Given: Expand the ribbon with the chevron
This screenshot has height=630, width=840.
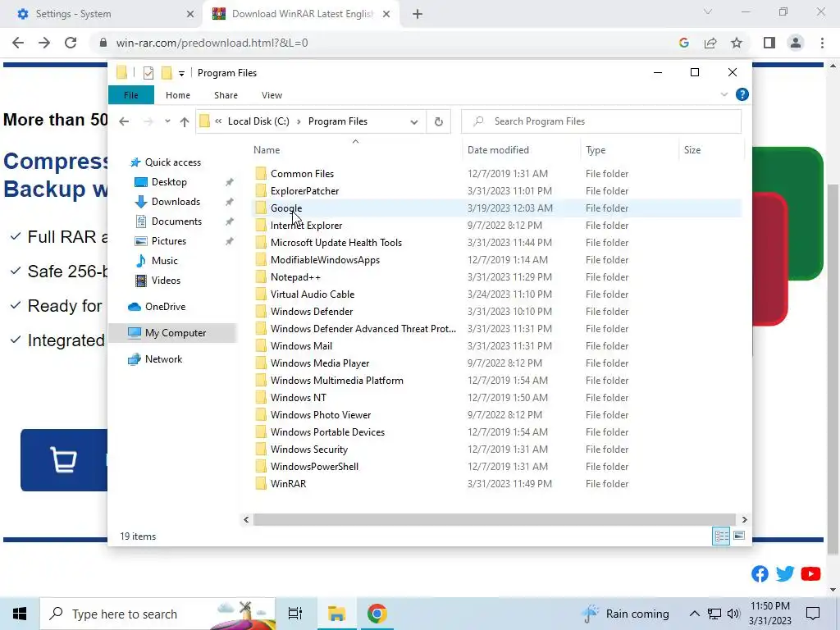Looking at the screenshot, I should 724,95.
